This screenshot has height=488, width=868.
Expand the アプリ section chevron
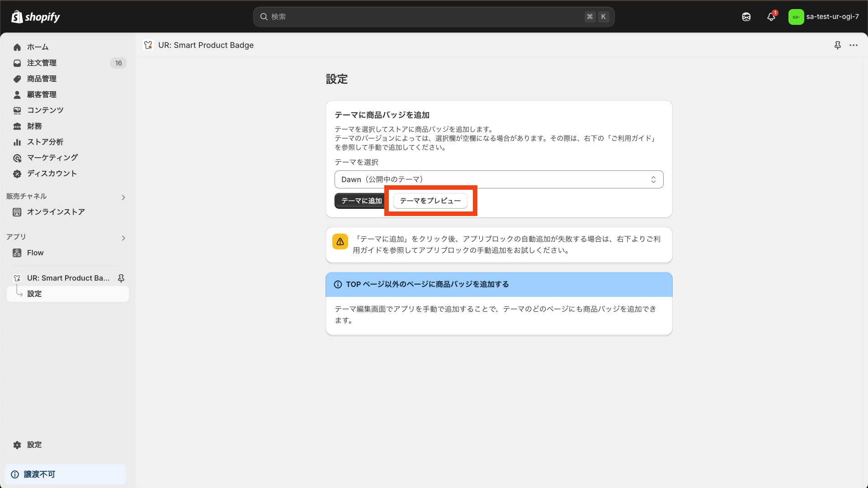coord(123,238)
